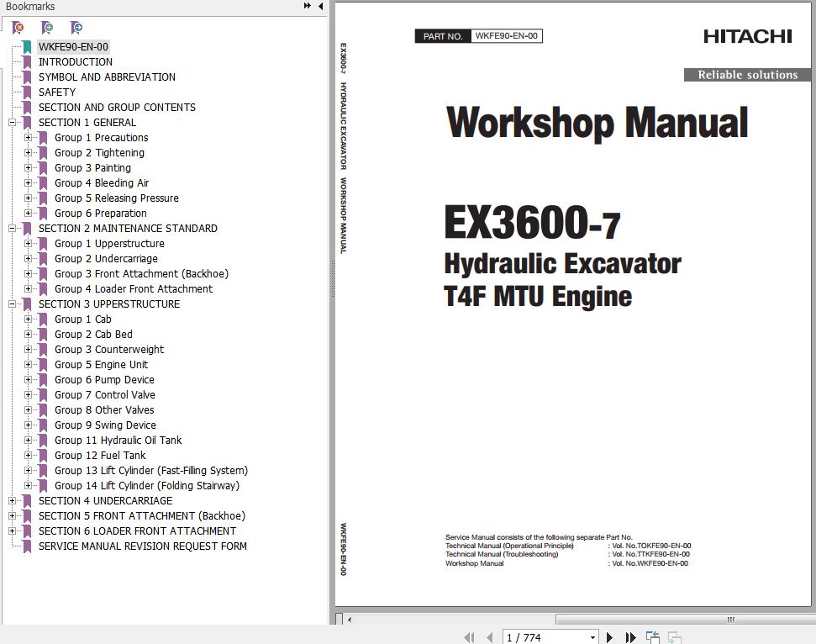Collapse SECTION 3 UPPERSTRUCTURE
The image size is (816, 644).
pyautogui.click(x=12, y=304)
